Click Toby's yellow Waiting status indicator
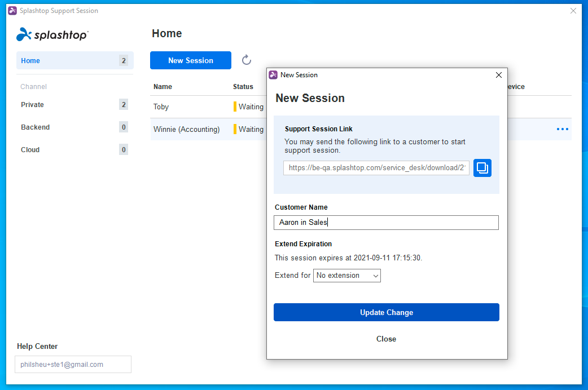Screen dimensions: 588x390 (x=235, y=107)
